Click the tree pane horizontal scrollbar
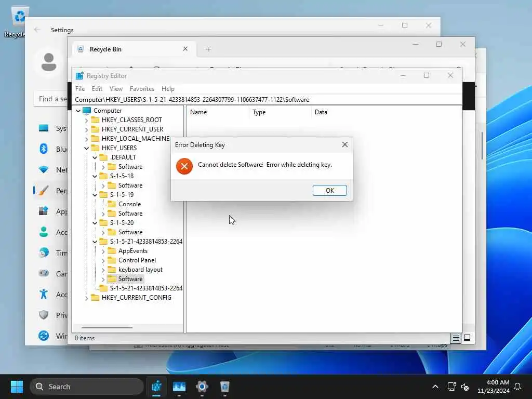This screenshot has height=399, width=532. [107, 328]
